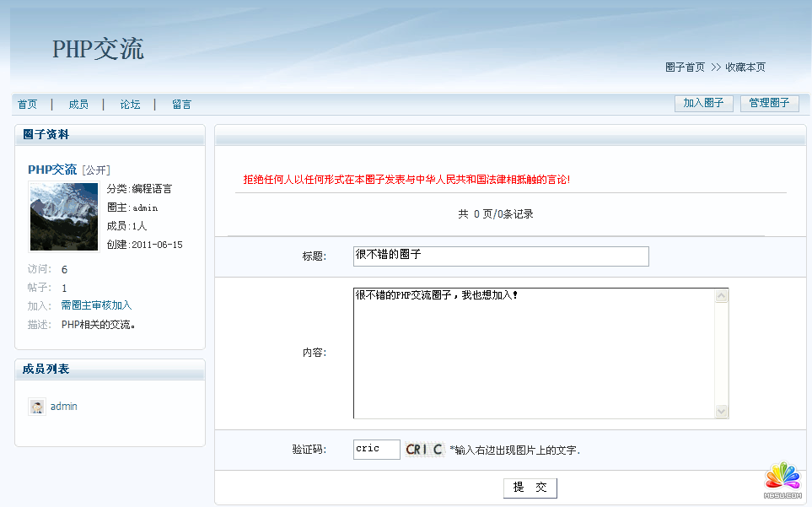The width and height of the screenshot is (812, 507).
Task: Click the colorful watermark logo at bottom right
Action: pyautogui.click(x=782, y=478)
